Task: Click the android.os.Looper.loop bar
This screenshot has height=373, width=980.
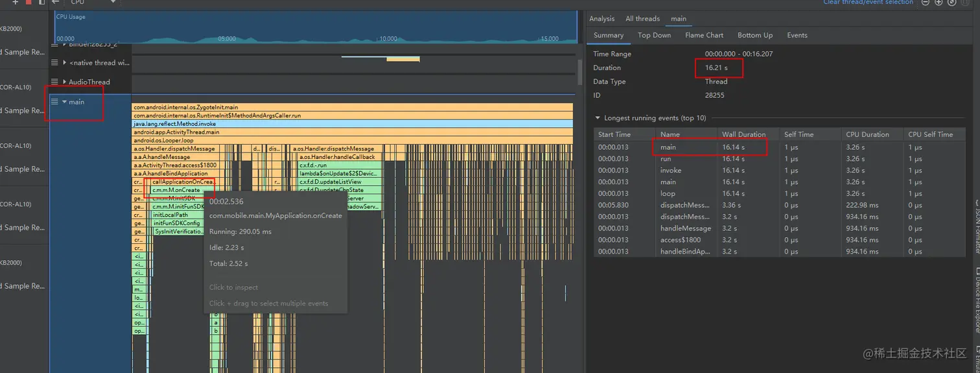Action: click(353, 141)
